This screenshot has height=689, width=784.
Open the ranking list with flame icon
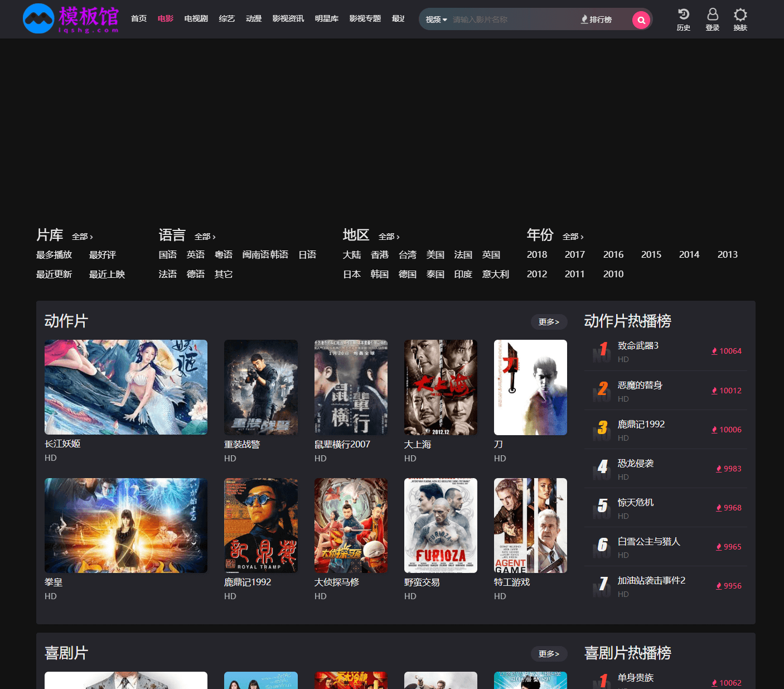[x=597, y=20]
